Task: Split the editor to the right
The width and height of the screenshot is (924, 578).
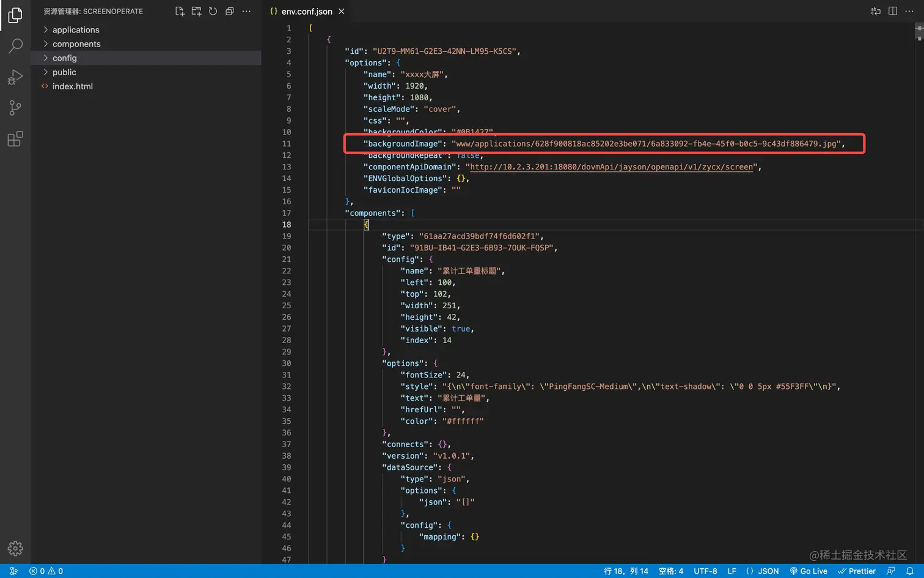Action: [x=893, y=11]
